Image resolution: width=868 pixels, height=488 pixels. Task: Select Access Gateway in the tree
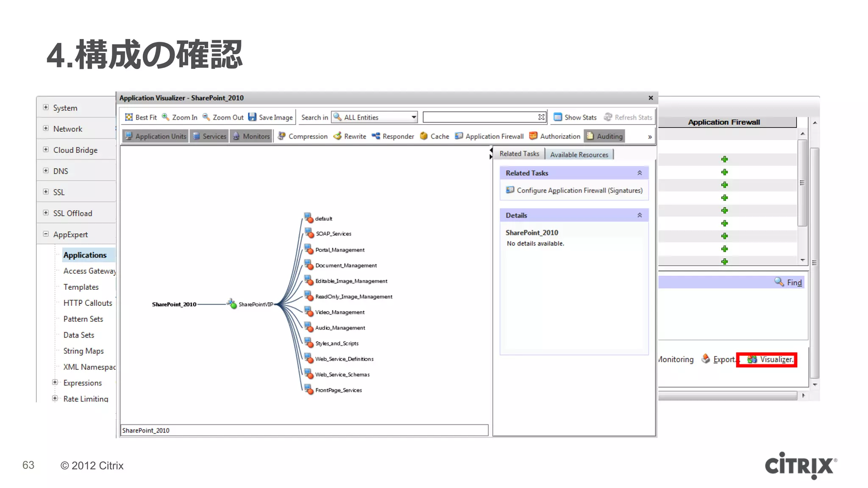click(89, 271)
